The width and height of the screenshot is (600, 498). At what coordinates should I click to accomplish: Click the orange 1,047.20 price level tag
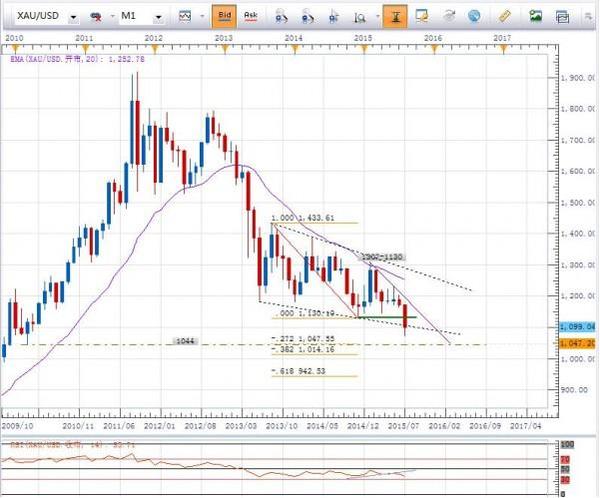pos(580,342)
